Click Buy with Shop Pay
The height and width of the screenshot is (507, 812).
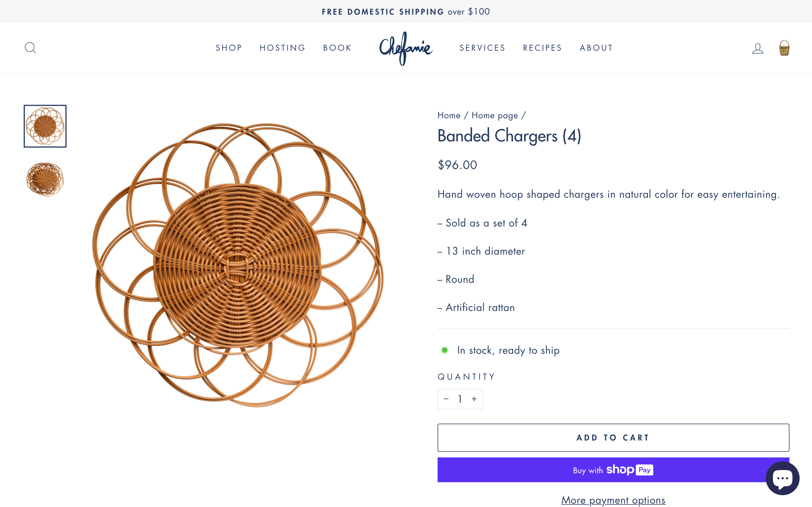613,470
